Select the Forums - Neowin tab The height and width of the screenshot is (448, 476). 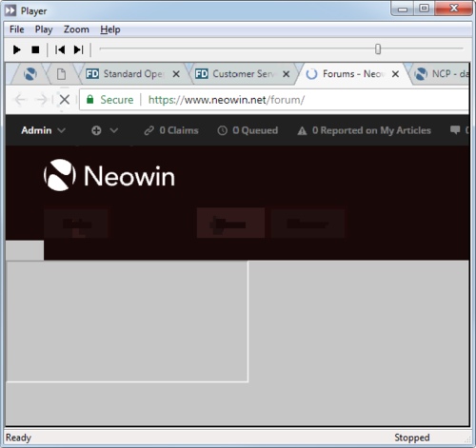point(352,74)
